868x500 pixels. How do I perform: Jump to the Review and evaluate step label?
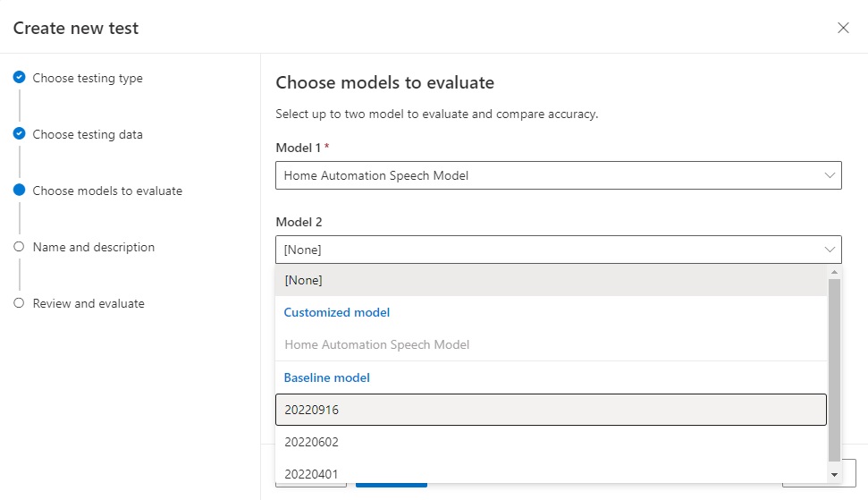[x=88, y=303]
